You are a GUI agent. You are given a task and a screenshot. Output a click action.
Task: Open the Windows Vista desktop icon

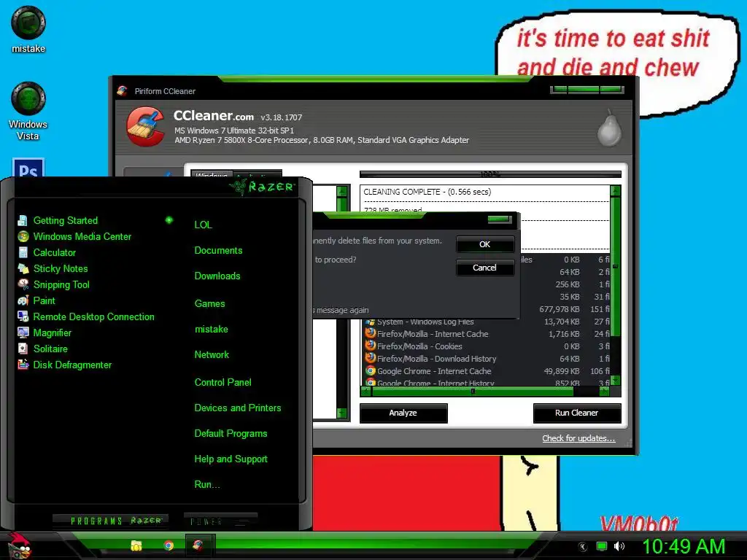pyautogui.click(x=28, y=111)
